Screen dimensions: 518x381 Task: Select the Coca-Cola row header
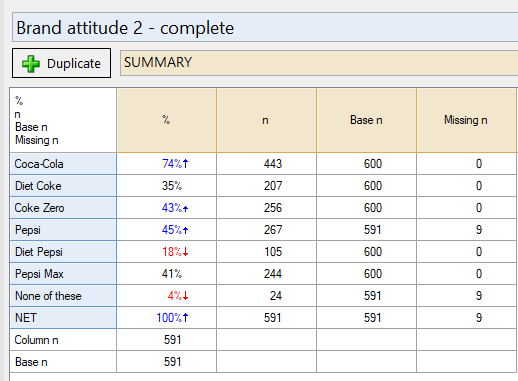(x=63, y=164)
